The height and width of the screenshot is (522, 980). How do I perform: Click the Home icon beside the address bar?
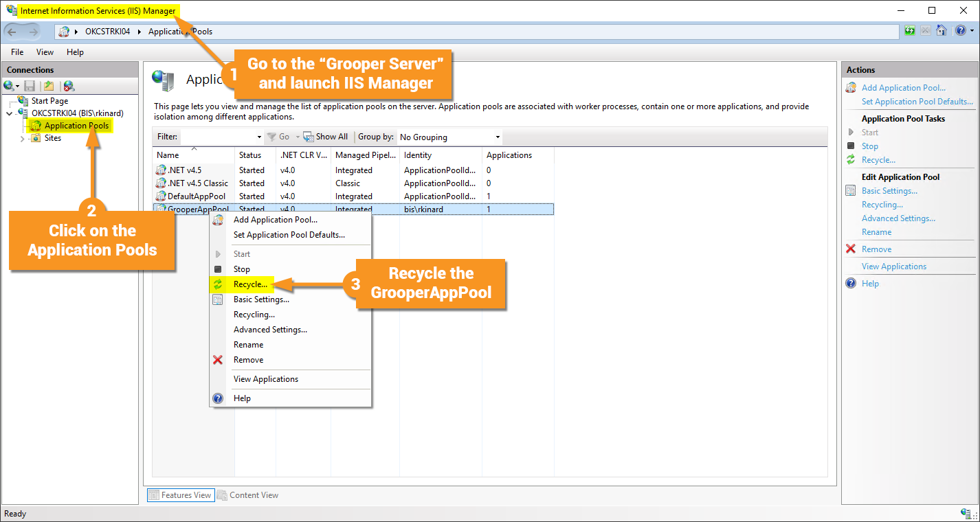click(942, 31)
